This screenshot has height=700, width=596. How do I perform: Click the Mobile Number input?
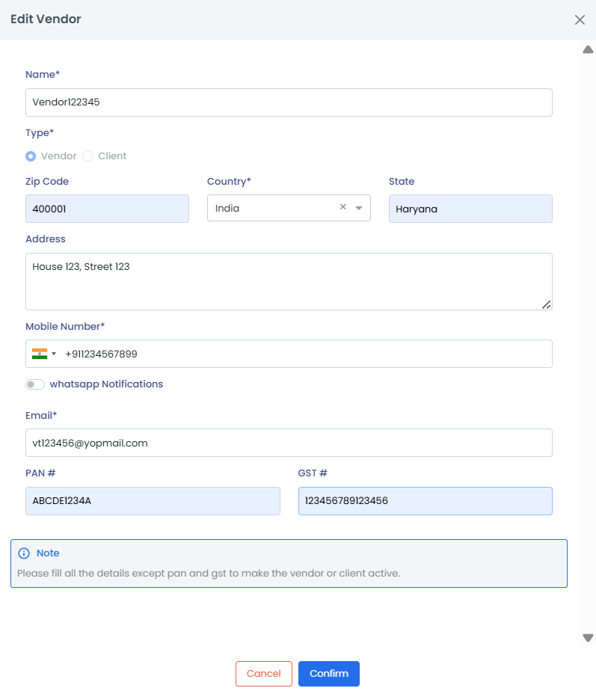307,354
